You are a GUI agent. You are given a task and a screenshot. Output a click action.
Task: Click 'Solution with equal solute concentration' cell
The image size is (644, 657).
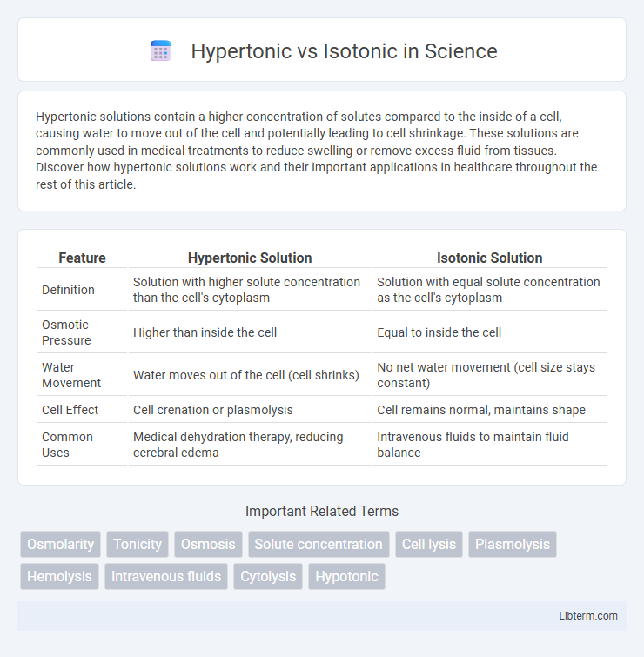[489, 290]
